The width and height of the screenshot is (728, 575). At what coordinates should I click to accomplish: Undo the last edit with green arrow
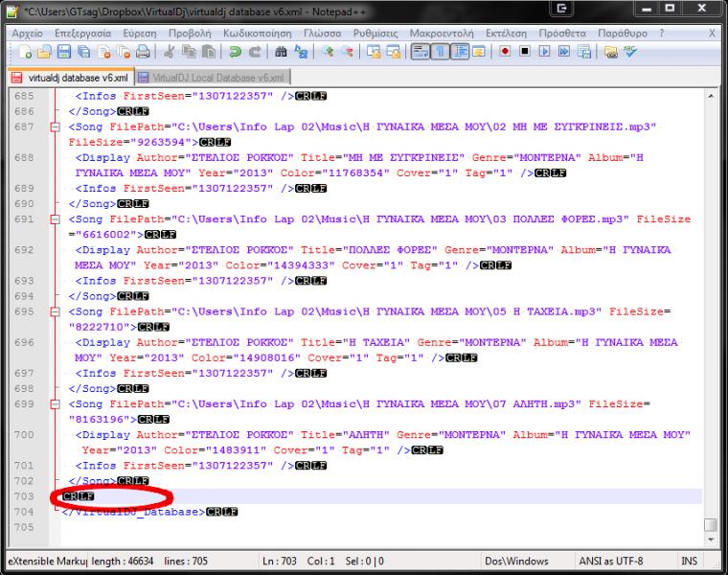click(x=235, y=52)
